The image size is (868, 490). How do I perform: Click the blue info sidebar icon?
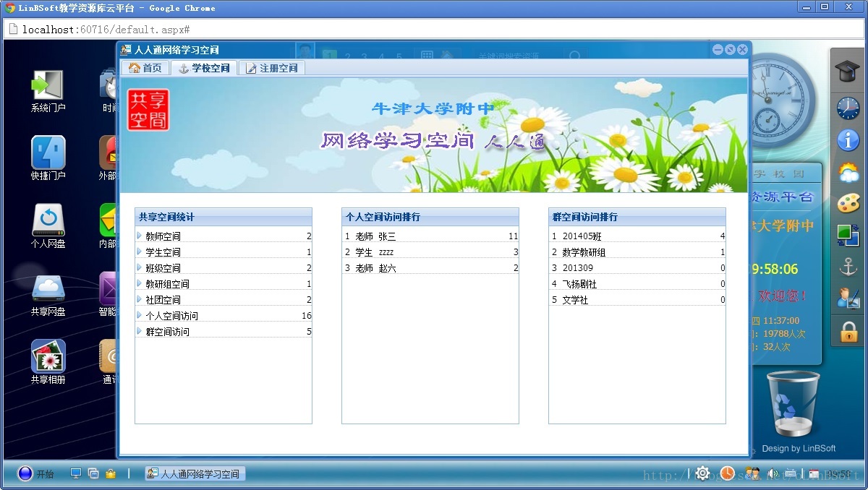[x=848, y=140]
